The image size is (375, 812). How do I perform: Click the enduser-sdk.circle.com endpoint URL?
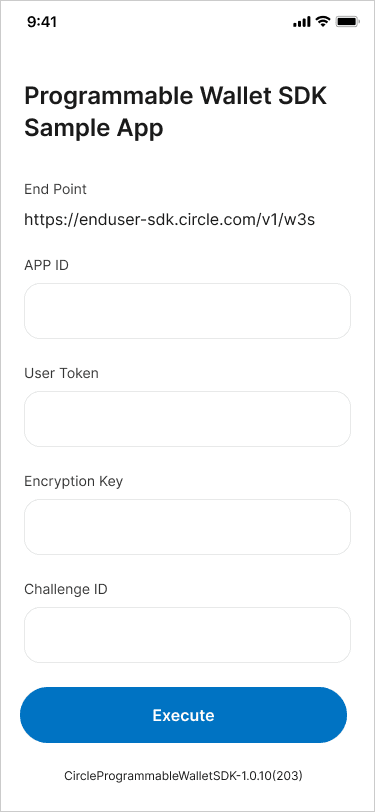pyautogui.click(x=170, y=220)
